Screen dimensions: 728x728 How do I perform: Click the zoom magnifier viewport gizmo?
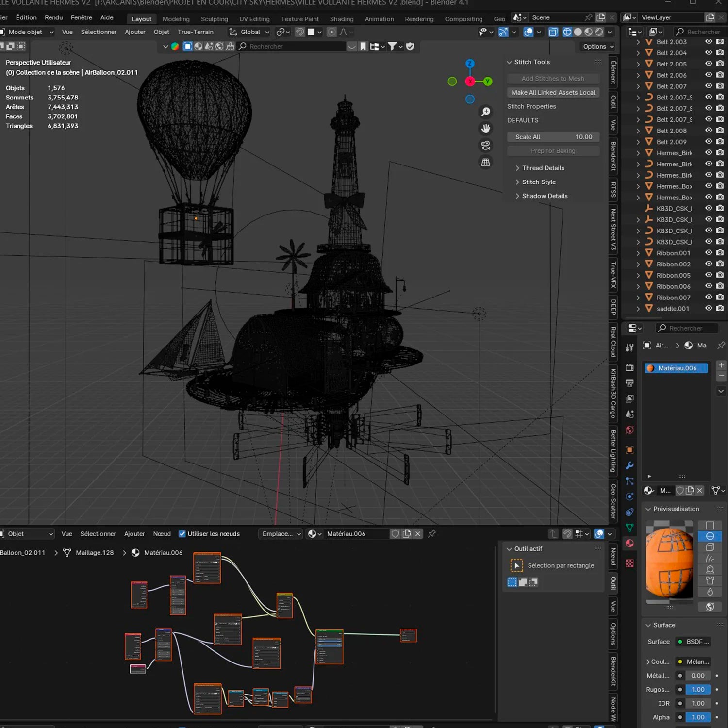(485, 112)
